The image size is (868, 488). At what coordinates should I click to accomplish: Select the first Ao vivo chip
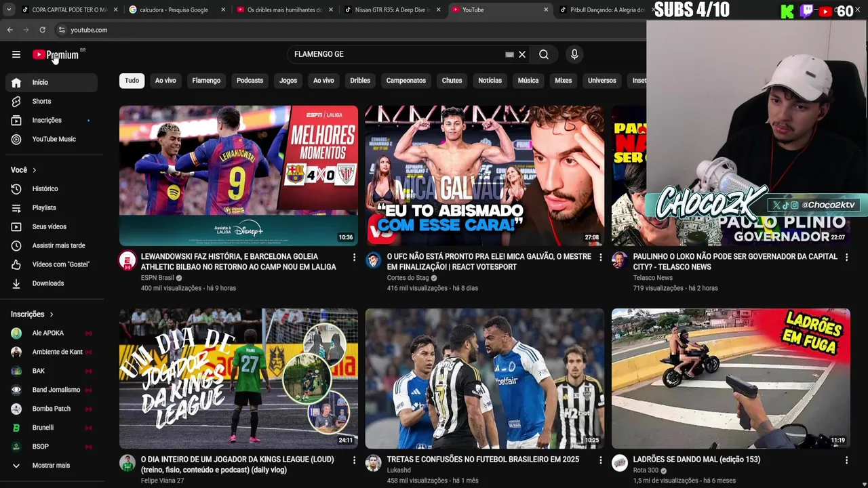click(165, 80)
